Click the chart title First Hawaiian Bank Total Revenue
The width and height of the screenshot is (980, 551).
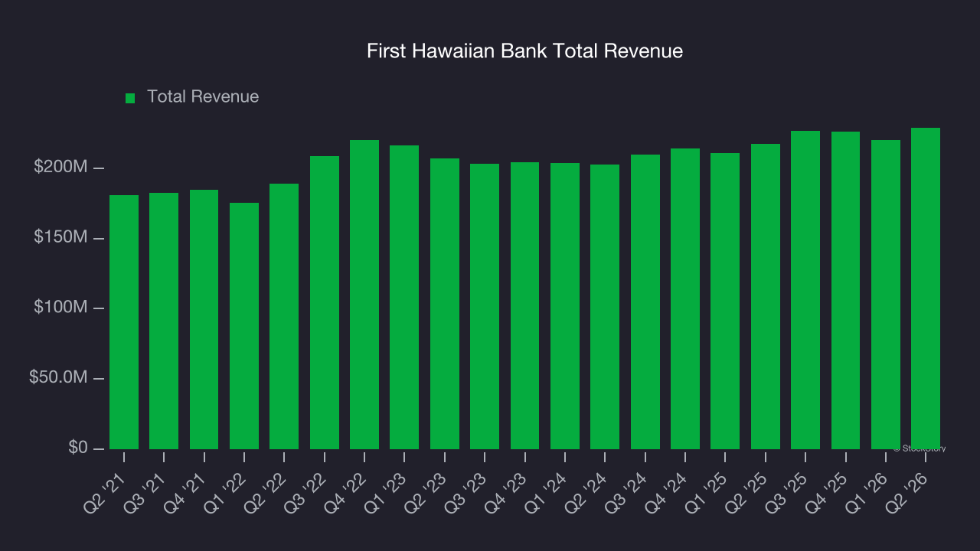point(524,51)
